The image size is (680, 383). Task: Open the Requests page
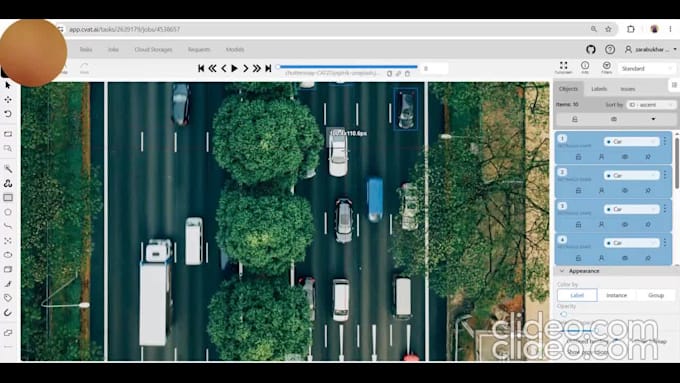coord(199,49)
